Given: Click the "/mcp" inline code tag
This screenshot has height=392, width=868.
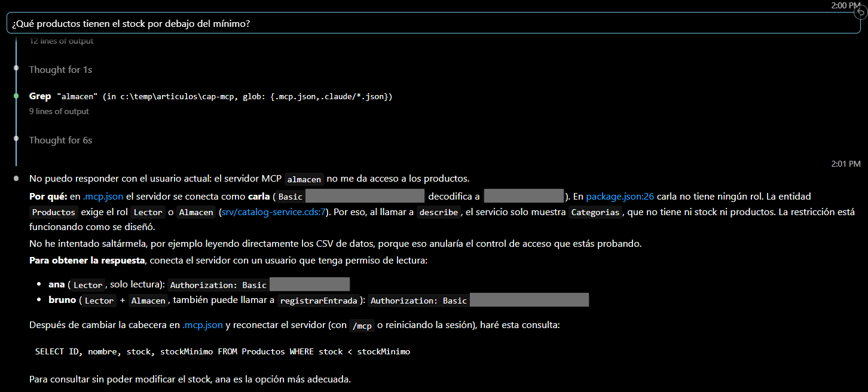Looking at the screenshot, I should [x=362, y=326].
